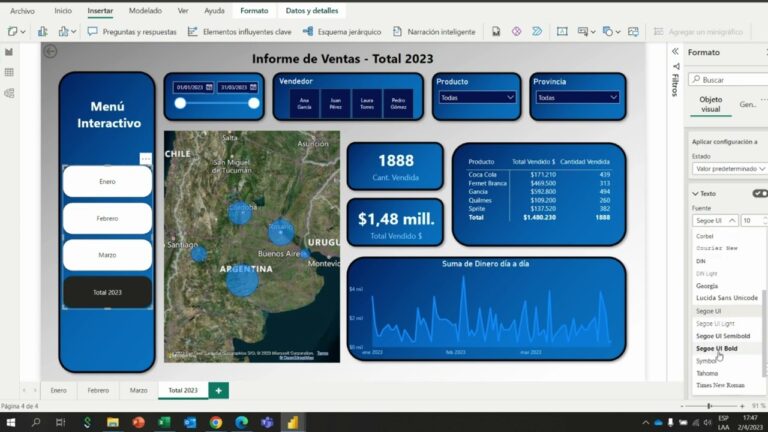Open the Model view icon in left sidebar

pyautogui.click(x=9, y=93)
